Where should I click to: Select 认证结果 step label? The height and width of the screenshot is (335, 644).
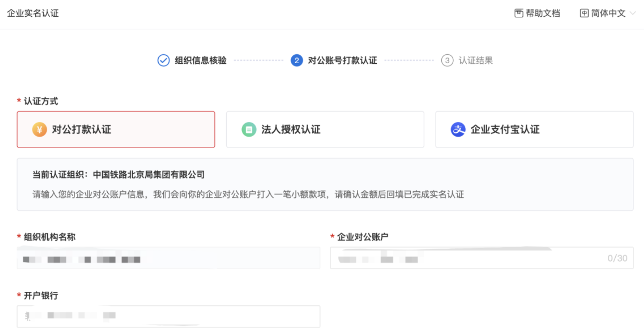[x=476, y=60]
